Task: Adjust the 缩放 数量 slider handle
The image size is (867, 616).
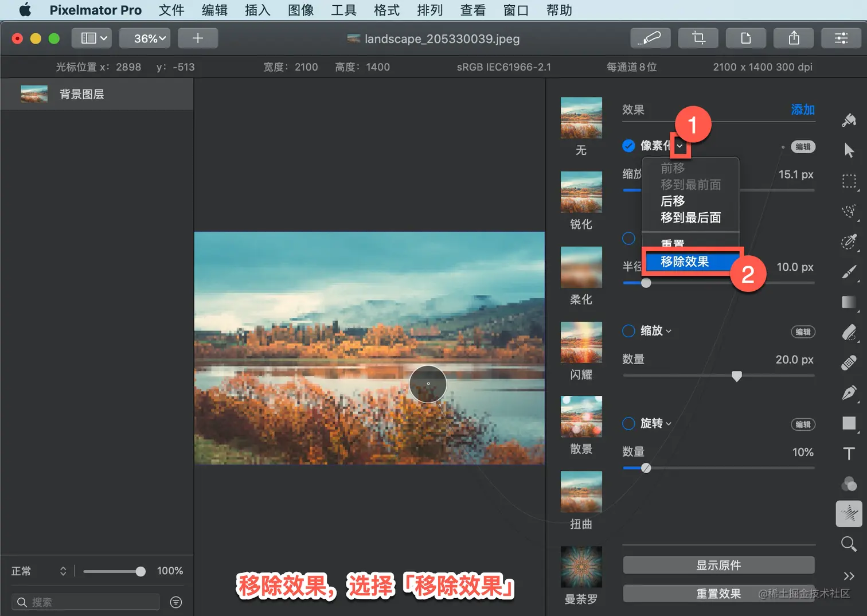Action: 737,376
